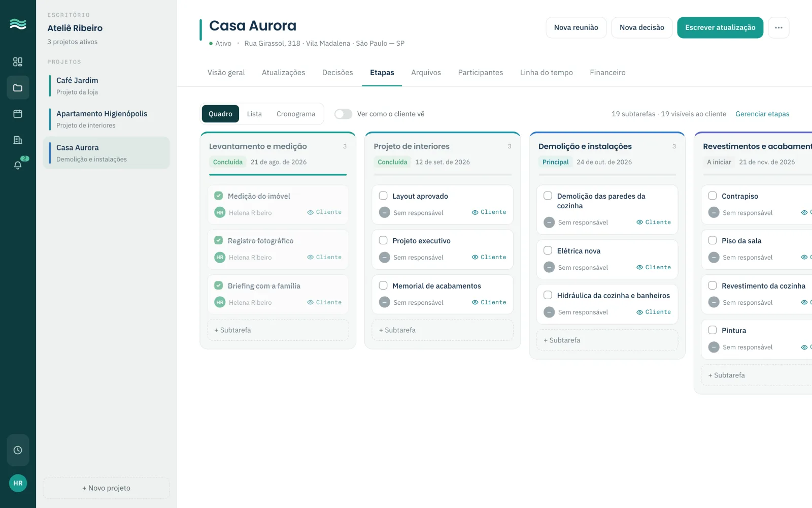This screenshot has width=812, height=508.
Task: Click unassigned avatar on Projeto executivo card
Action: tap(385, 258)
